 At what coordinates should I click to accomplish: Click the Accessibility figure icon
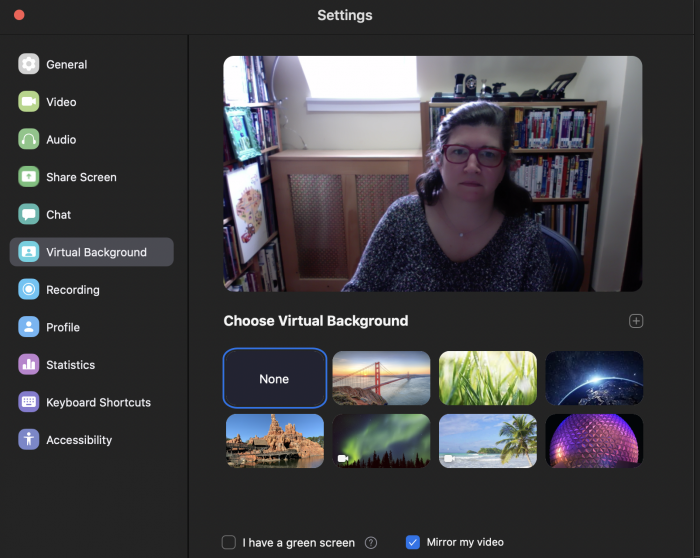(29, 440)
